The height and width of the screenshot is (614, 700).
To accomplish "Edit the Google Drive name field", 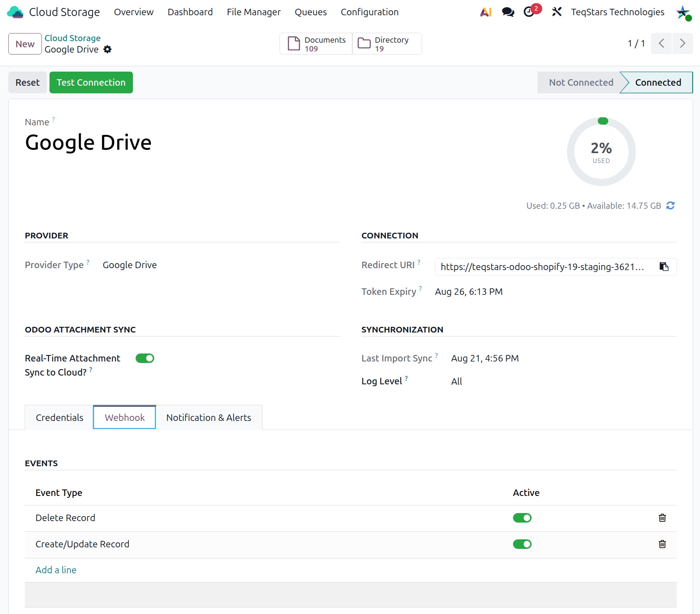I will (x=88, y=143).
